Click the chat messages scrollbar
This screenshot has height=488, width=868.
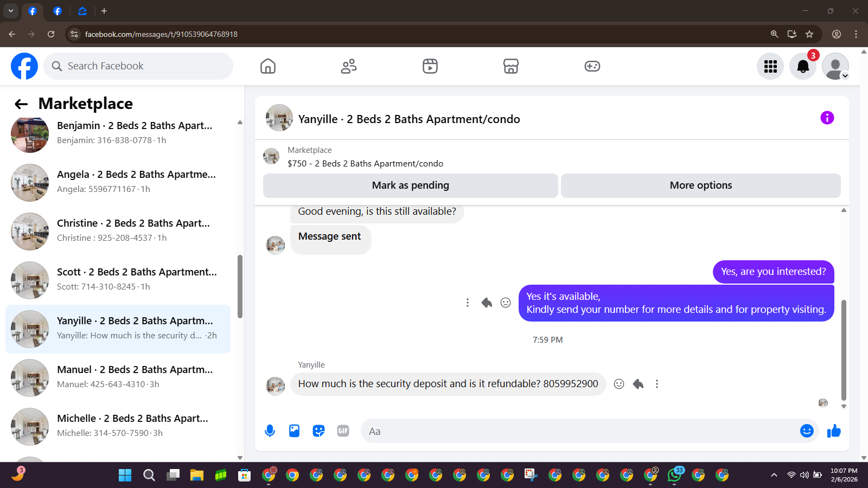844,350
